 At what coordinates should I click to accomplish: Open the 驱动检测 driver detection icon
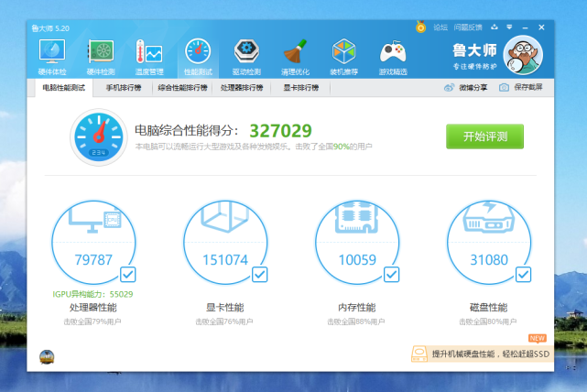click(246, 51)
